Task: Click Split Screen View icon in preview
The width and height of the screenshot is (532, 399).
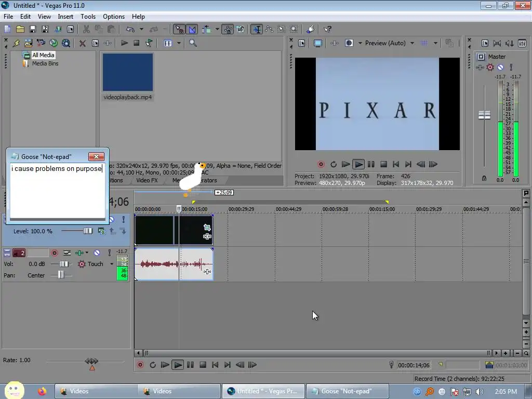Action: pos(349,43)
